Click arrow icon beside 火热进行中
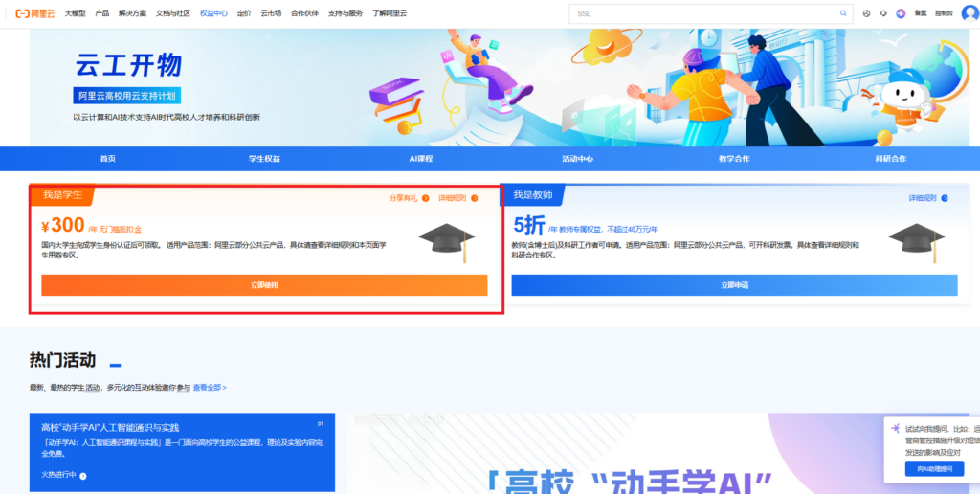This screenshot has width=980, height=494. [83, 475]
